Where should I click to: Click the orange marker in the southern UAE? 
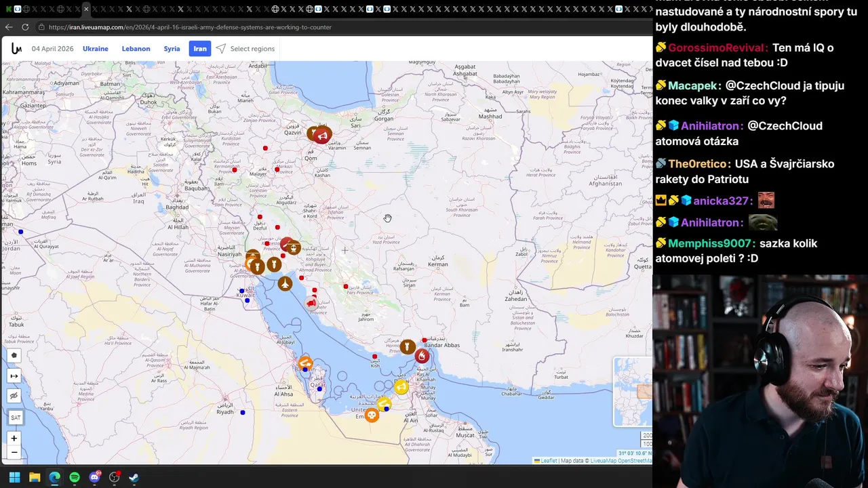372,415
